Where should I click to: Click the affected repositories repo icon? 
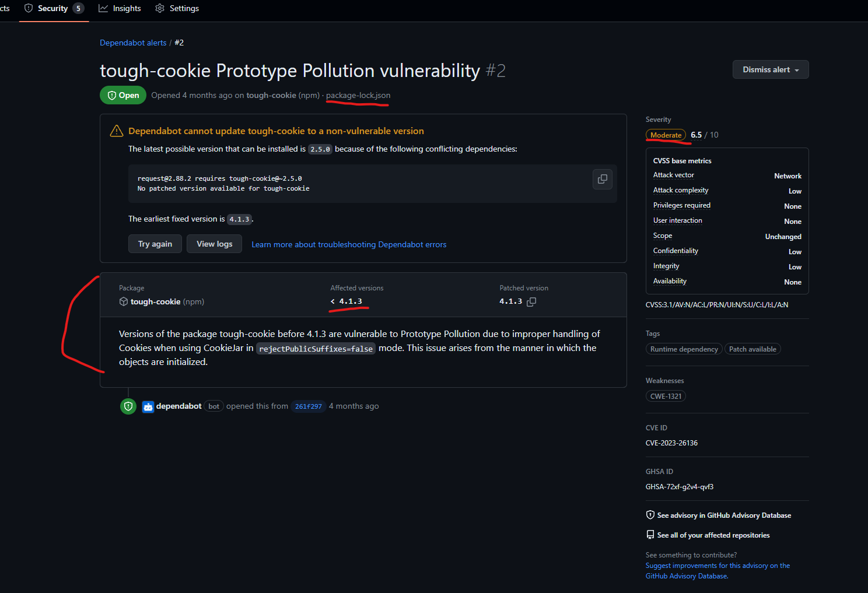[x=650, y=535]
